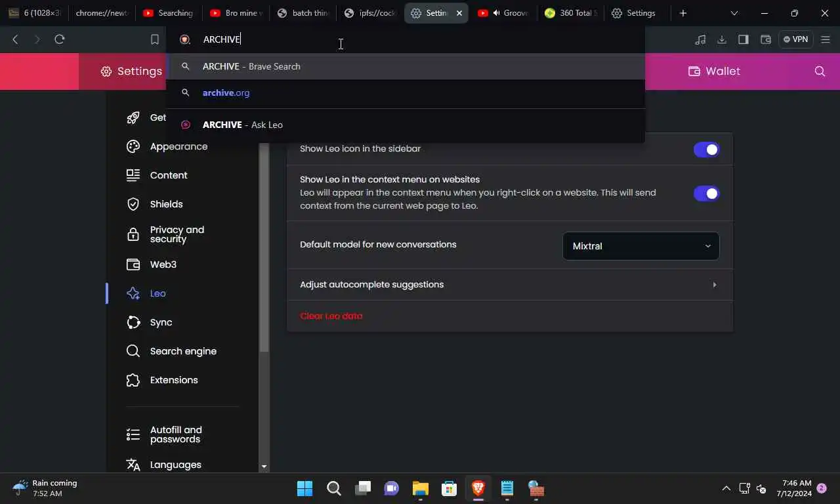Open the Brave hamburger main menu

click(x=826, y=39)
